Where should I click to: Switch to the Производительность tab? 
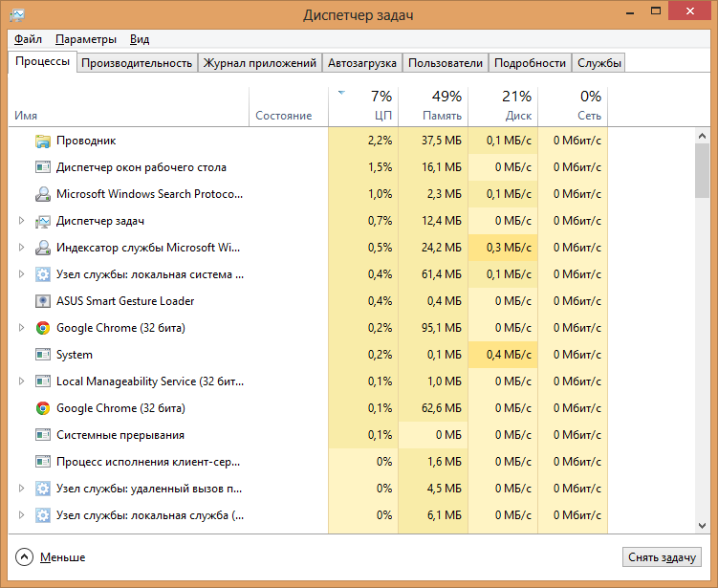[137, 63]
